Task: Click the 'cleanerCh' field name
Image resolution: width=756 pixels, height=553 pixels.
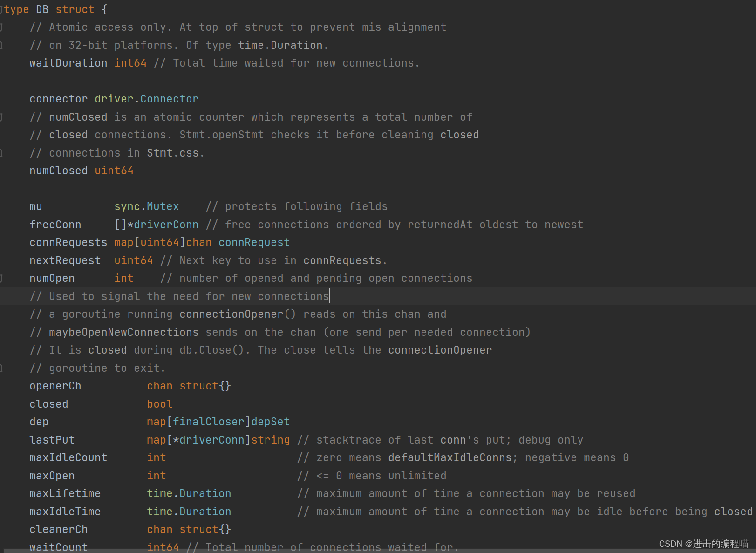Action: (59, 529)
